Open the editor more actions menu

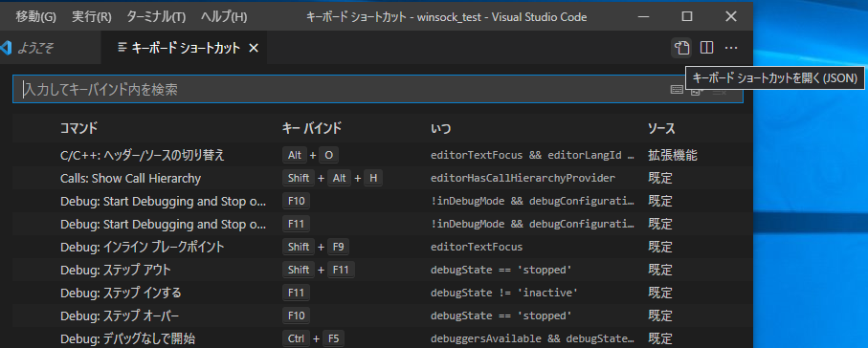(731, 48)
